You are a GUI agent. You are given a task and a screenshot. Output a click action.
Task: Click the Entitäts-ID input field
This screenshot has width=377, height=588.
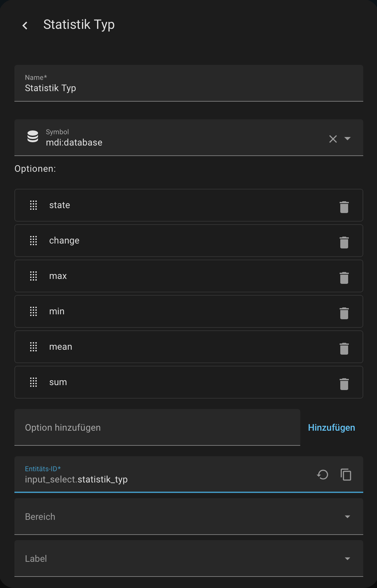tap(164, 479)
